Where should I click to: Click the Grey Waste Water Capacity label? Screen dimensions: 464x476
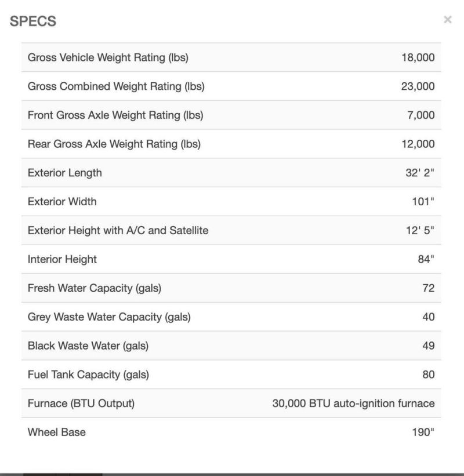[109, 317]
